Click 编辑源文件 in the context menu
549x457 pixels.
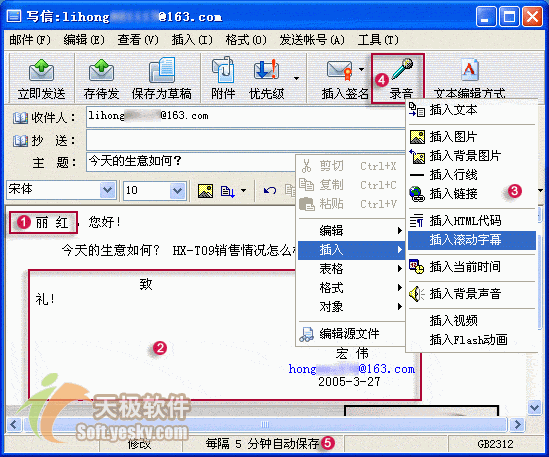click(350, 333)
